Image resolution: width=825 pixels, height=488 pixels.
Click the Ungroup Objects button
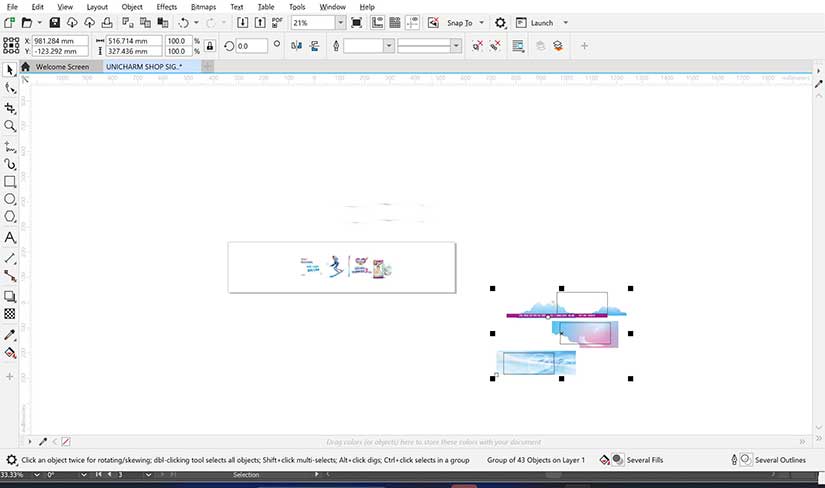(477, 46)
